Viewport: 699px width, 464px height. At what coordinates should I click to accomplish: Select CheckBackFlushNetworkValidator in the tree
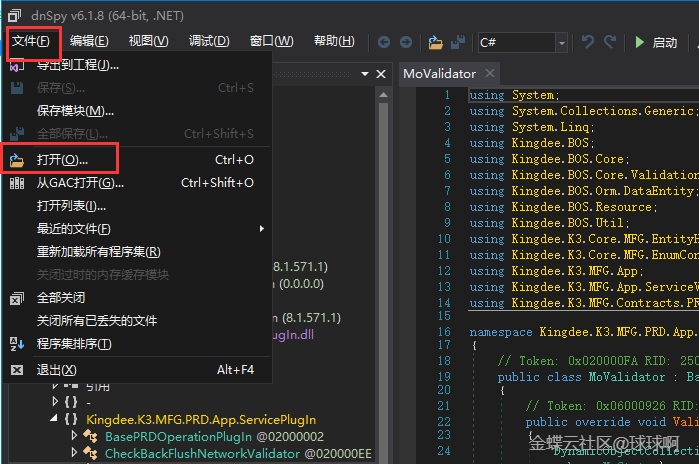238,454
